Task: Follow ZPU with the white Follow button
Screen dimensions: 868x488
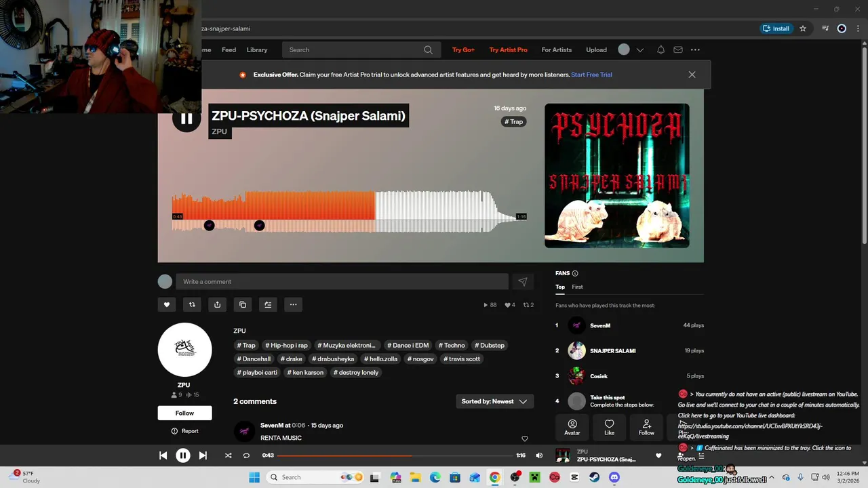Action: click(x=184, y=413)
